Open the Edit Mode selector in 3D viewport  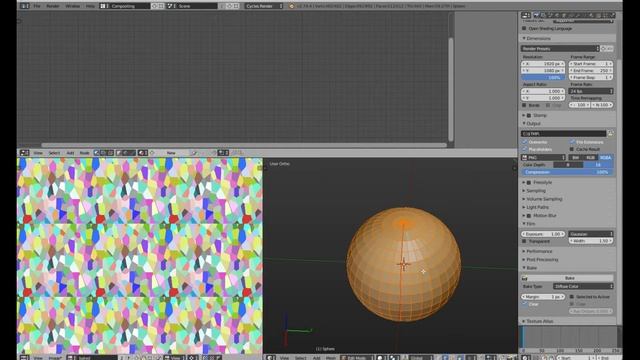click(356, 358)
